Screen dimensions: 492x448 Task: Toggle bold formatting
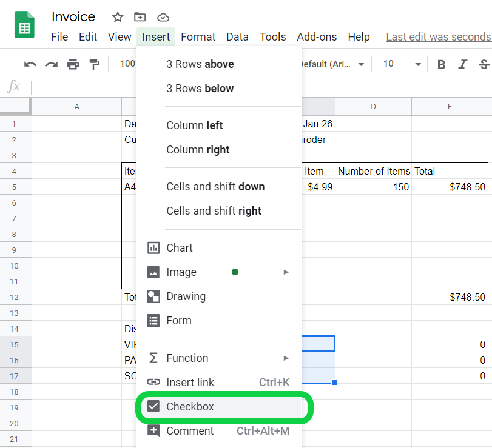[441, 64]
